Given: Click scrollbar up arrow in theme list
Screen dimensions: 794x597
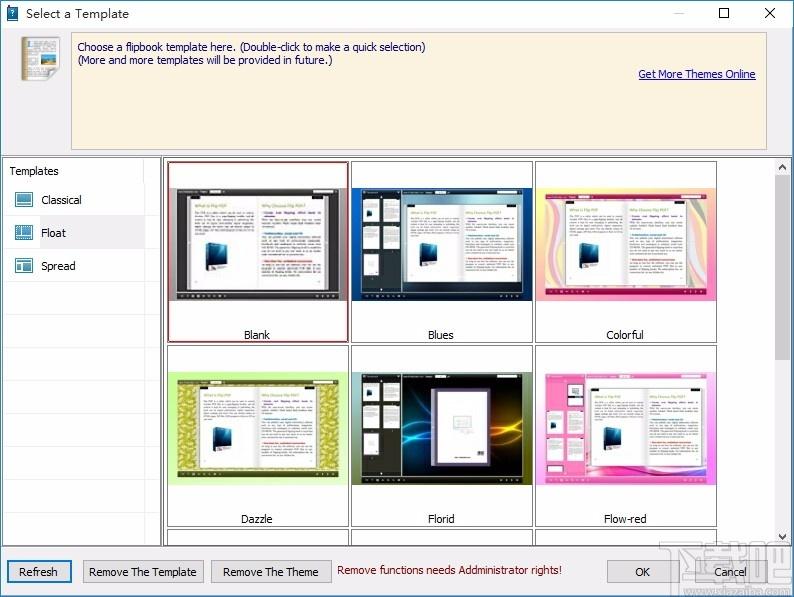Looking at the screenshot, I should pyautogui.click(x=782, y=167).
